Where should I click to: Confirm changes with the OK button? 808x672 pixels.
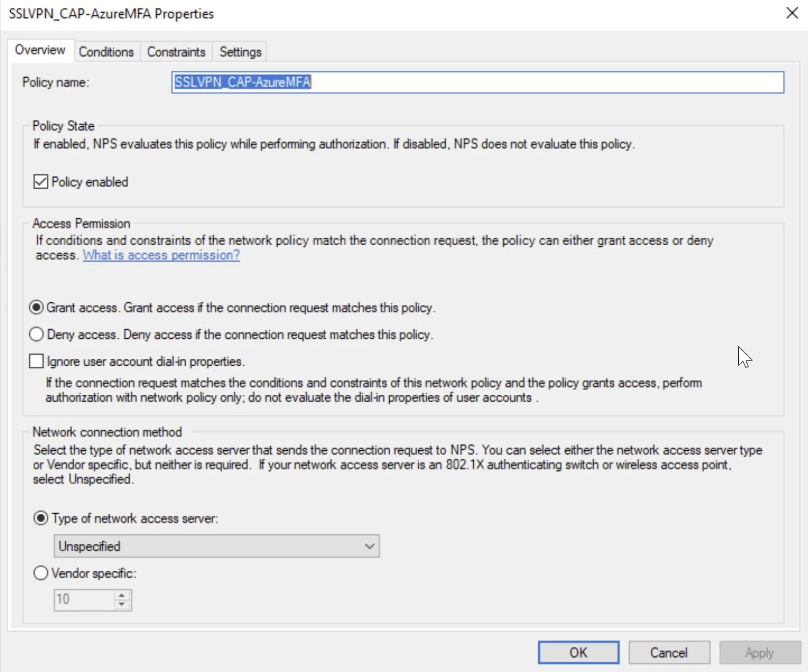578,653
